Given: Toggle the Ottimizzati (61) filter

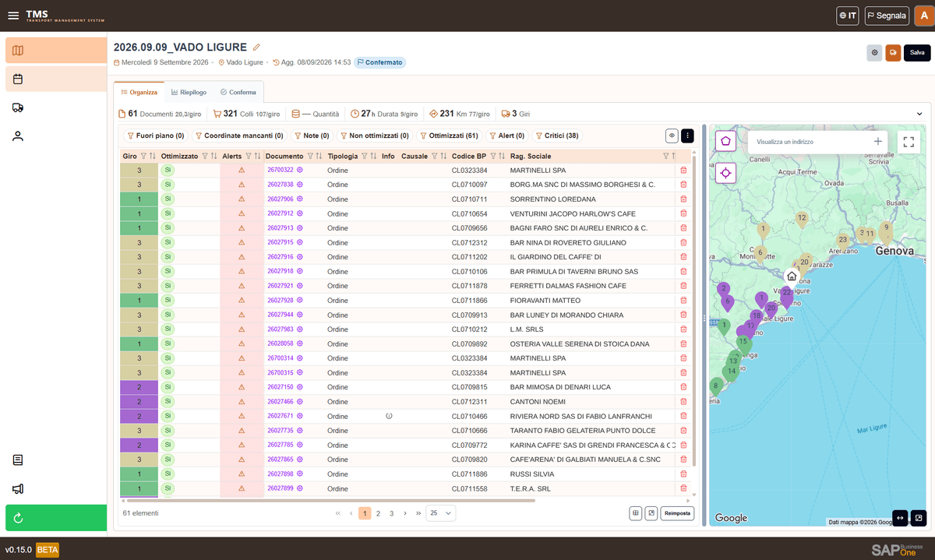Looking at the screenshot, I should tap(450, 136).
